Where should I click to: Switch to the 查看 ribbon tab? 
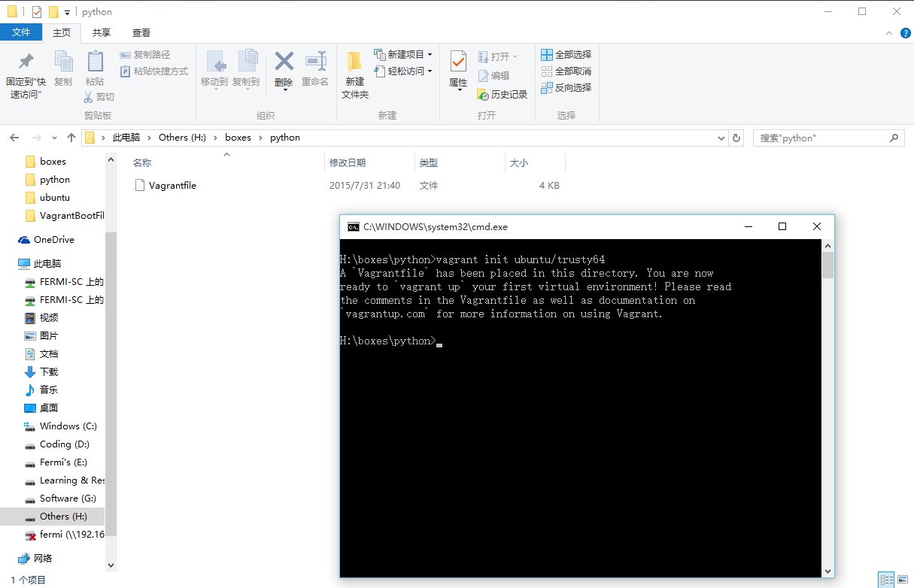coord(142,32)
